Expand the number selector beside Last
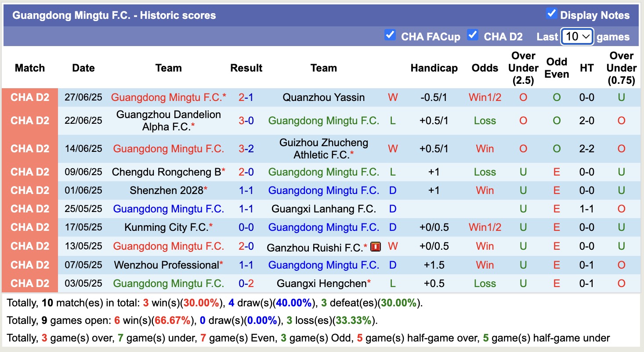Viewport: 644px width, 352px height. (577, 36)
